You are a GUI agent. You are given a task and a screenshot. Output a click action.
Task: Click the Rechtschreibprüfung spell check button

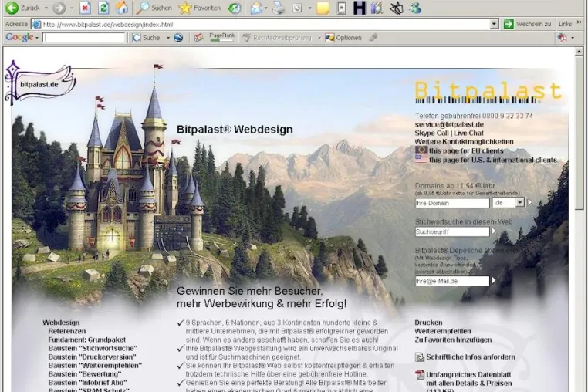click(277, 38)
